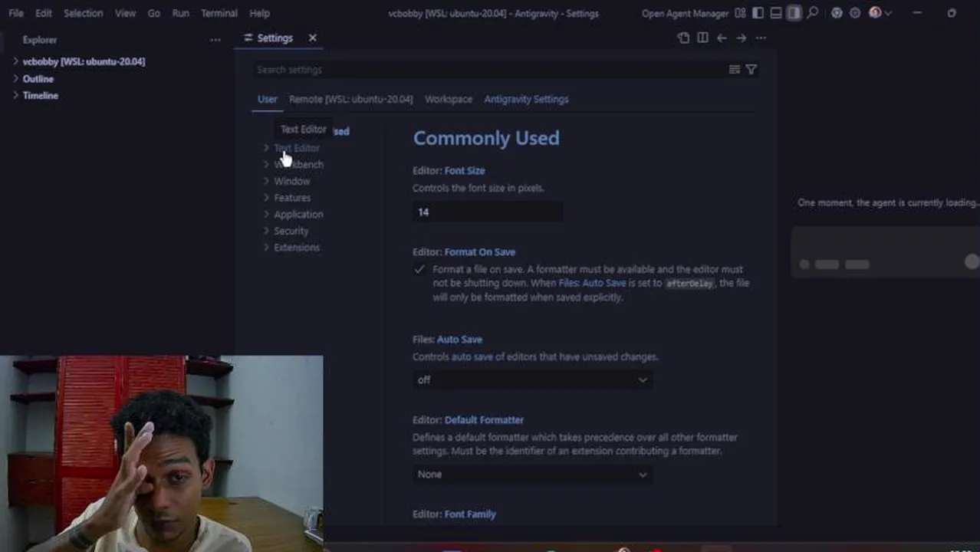Viewport: 980px width, 552px height.
Task: Click the customize layout icon
Action: pos(740,13)
